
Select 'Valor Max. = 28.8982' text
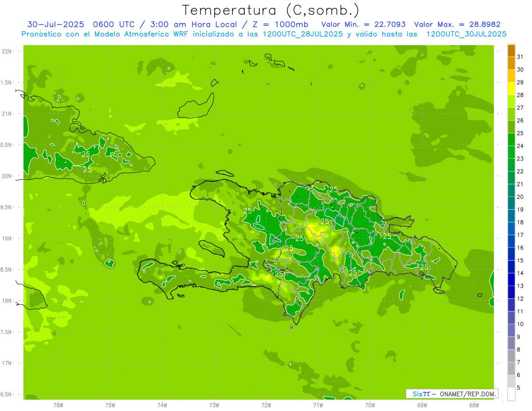tap(457, 24)
